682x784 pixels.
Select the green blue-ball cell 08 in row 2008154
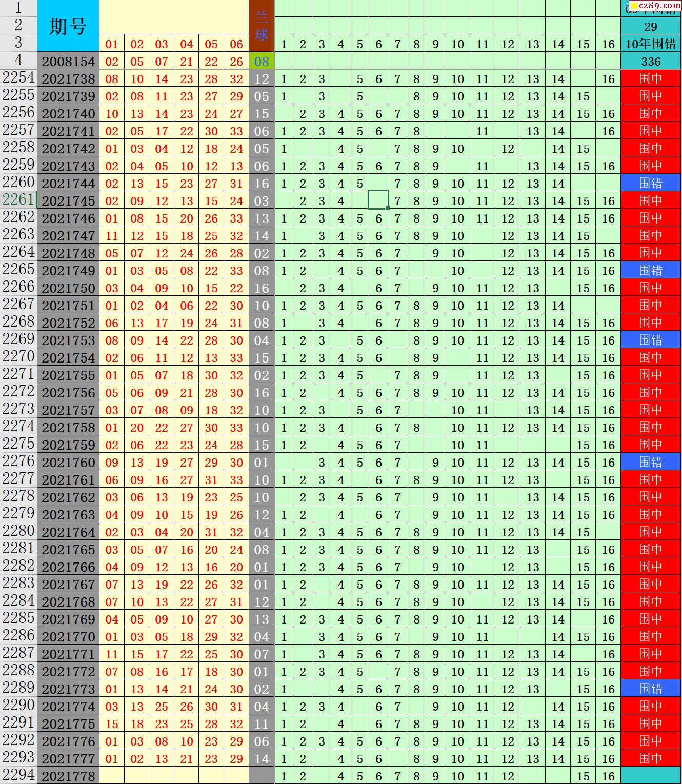point(262,61)
